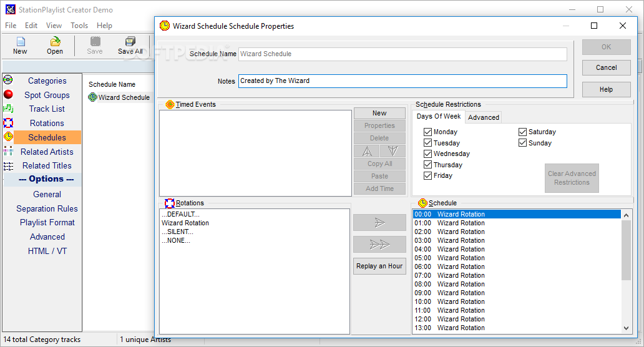Open the View menu
This screenshot has height=347, width=644.
[x=54, y=26]
